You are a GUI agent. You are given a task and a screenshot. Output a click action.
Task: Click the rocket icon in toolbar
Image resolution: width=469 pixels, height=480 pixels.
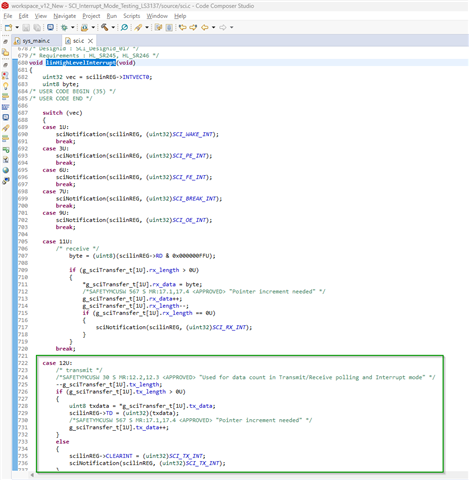[138, 27]
